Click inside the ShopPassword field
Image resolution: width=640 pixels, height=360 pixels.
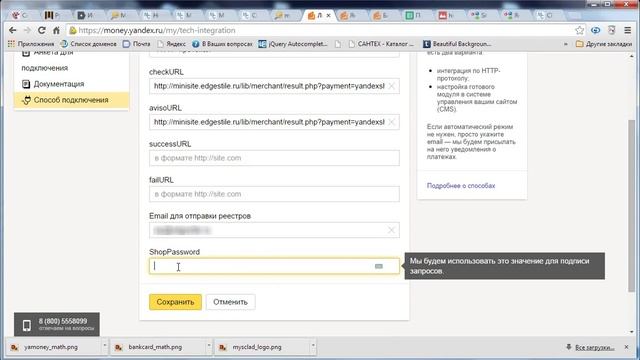click(x=274, y=266)
